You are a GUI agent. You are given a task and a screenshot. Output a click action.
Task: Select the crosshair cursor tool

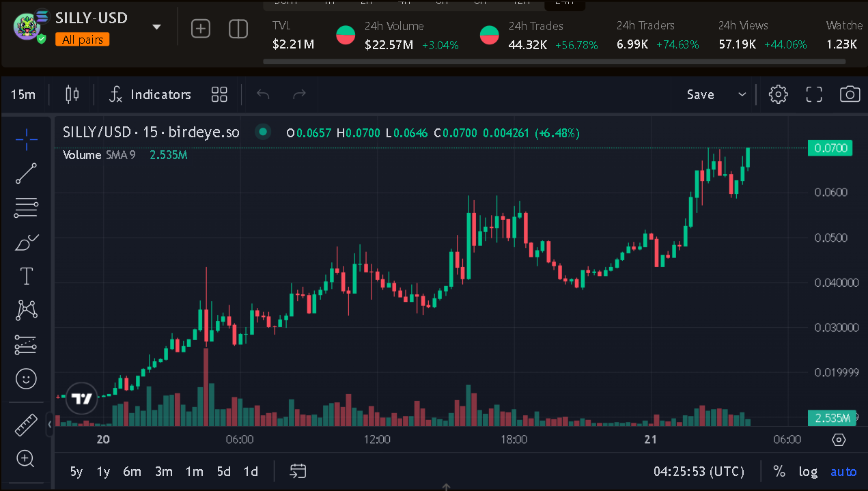tap(26, 139)
